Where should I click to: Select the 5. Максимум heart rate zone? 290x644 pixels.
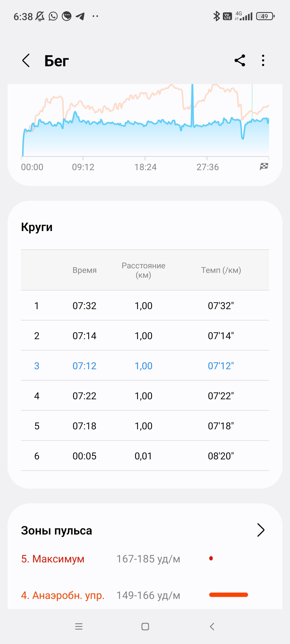click(53, 559)
